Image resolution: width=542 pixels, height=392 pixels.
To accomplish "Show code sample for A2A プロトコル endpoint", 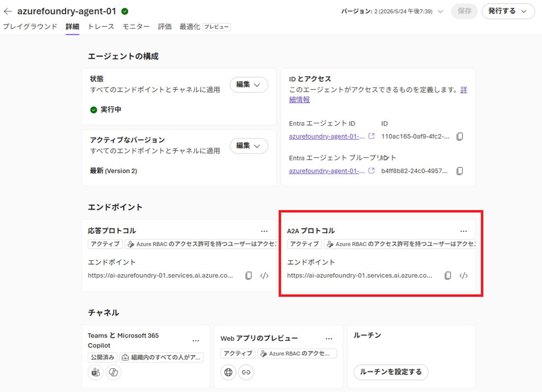I will 464,276.
